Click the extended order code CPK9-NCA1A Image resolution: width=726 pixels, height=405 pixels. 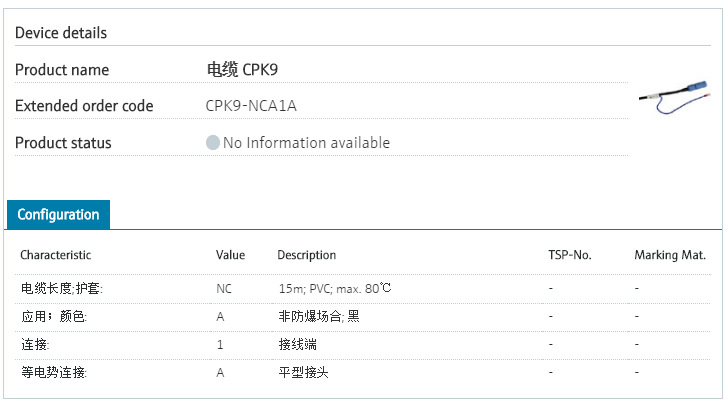tap(251, 106)
